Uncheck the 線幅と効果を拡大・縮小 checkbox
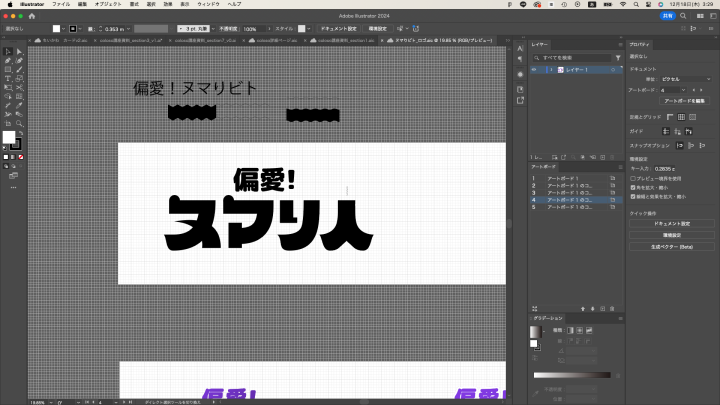The image size is (720, 405). point(633,197)
